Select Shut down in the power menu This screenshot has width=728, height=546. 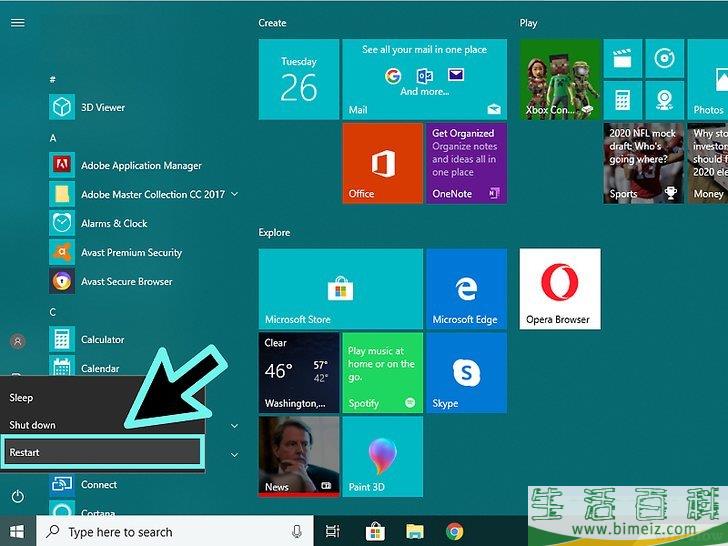[x=32, y=425]
